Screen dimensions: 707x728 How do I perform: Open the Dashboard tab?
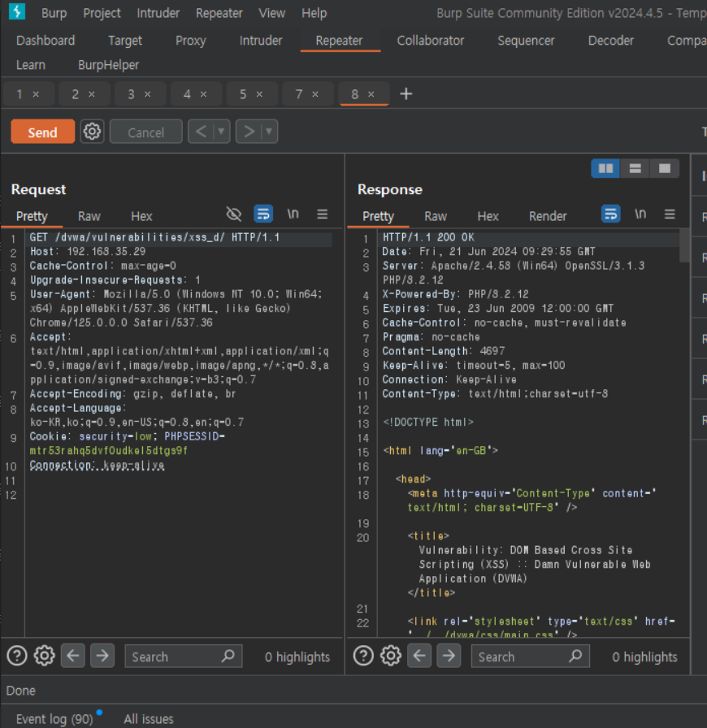[x=46, y=41]
